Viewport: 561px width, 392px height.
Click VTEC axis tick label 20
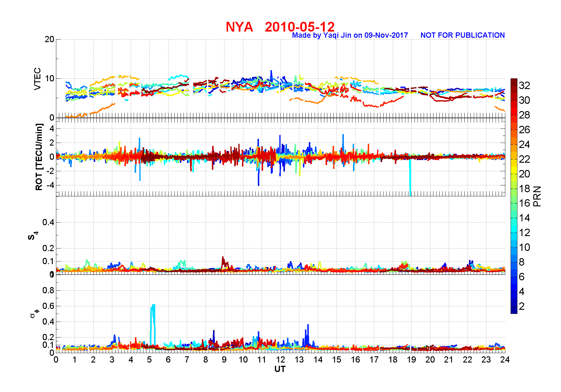click(49, 39)
